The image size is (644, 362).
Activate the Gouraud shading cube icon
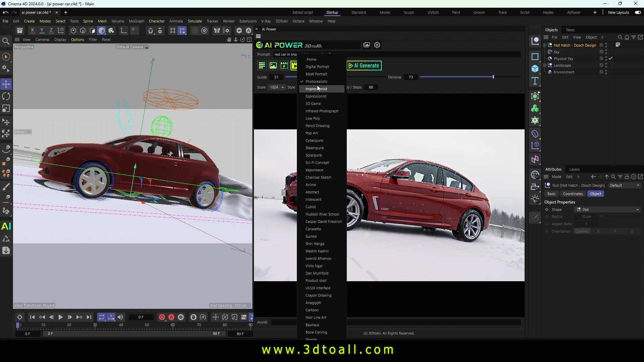(x=101, y=31)
